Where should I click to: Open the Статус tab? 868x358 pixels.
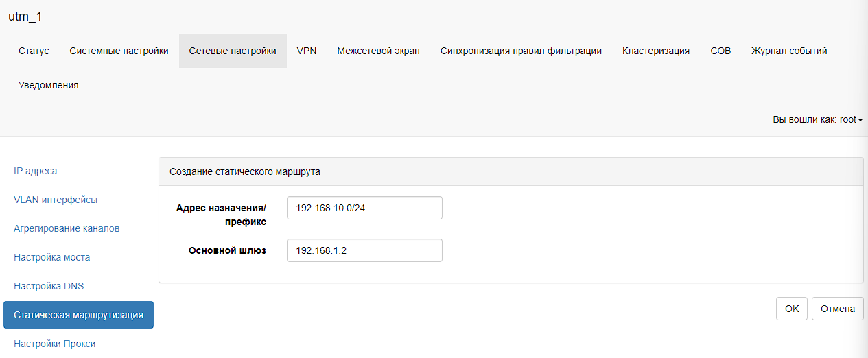click(x=34, y=51)
